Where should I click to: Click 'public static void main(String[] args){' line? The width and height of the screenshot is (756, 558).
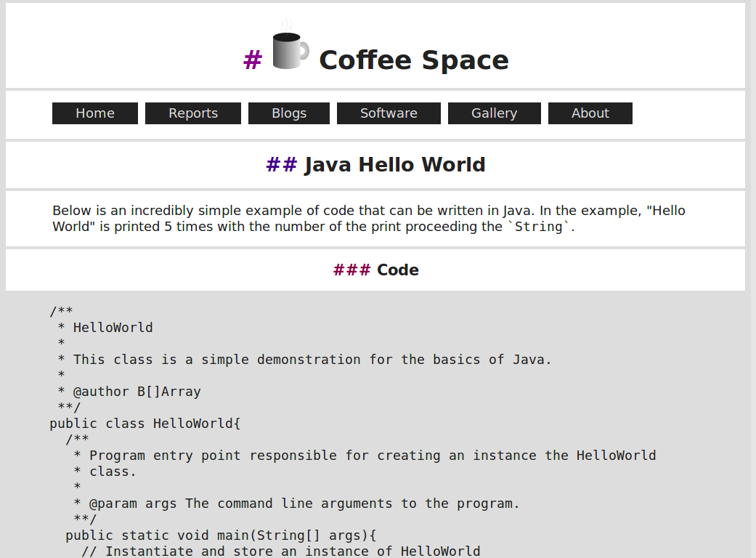click(x=221, y=535)
